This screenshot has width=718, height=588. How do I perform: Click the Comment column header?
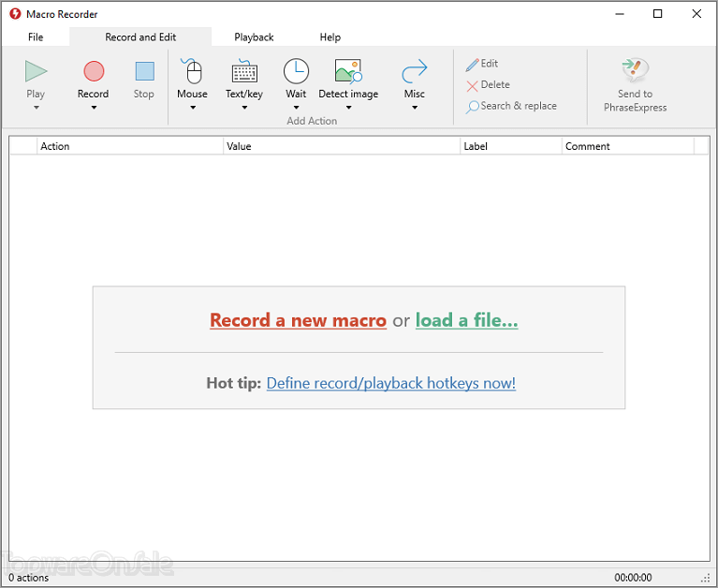click(628, 146)
